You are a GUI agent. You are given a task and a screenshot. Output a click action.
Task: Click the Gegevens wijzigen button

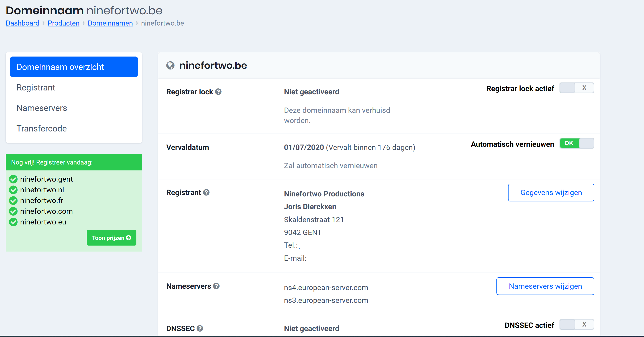[551, 192]
